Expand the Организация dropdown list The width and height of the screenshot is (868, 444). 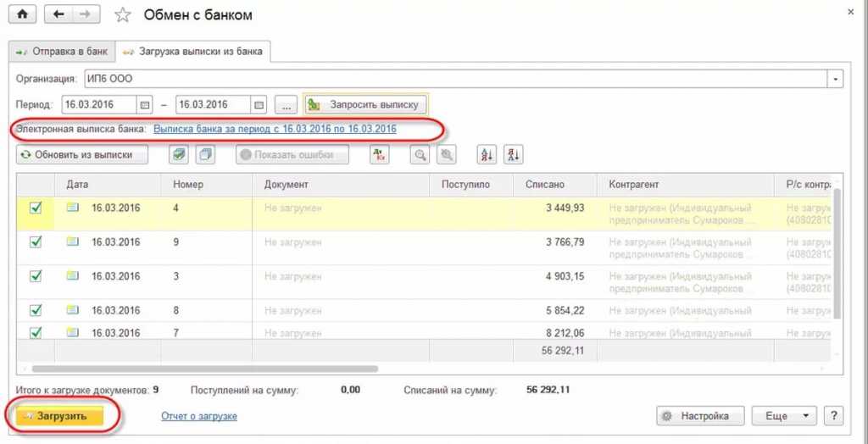tap(836, 79)
